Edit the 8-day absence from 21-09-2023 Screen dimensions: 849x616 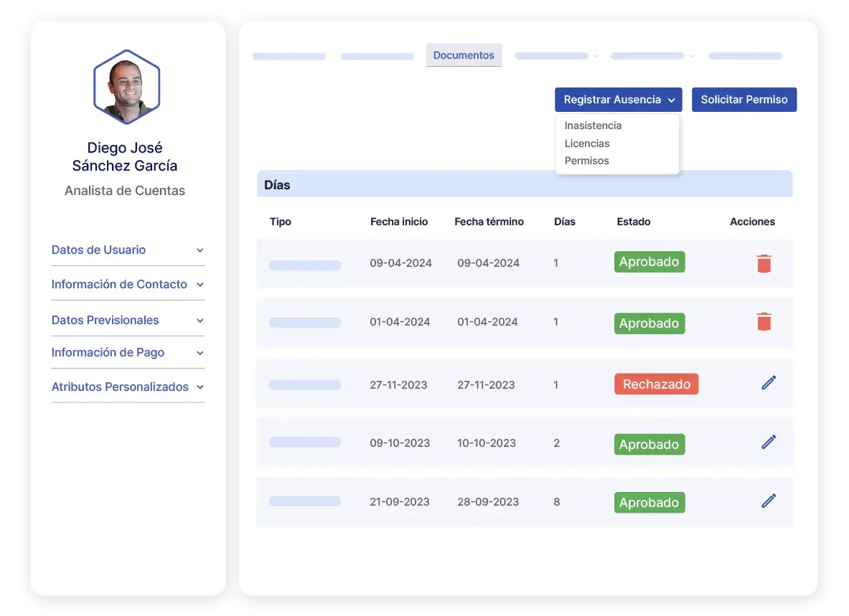tap(768, 501)
